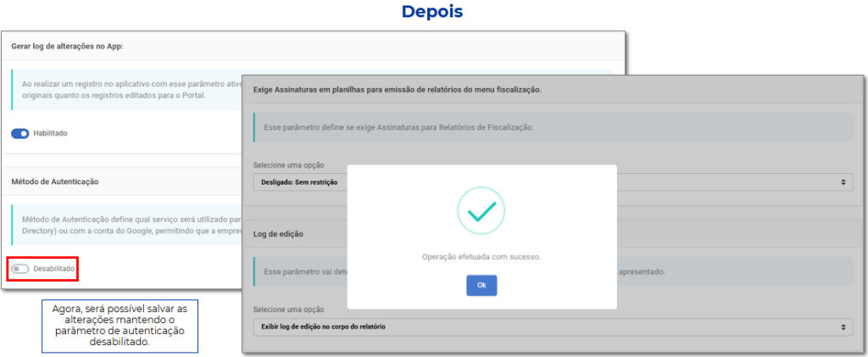868x357 pixels.
Task: Click the arrow icon on the 'Desligado: Sem restrição' select
Action: click(x=842, y=181)
